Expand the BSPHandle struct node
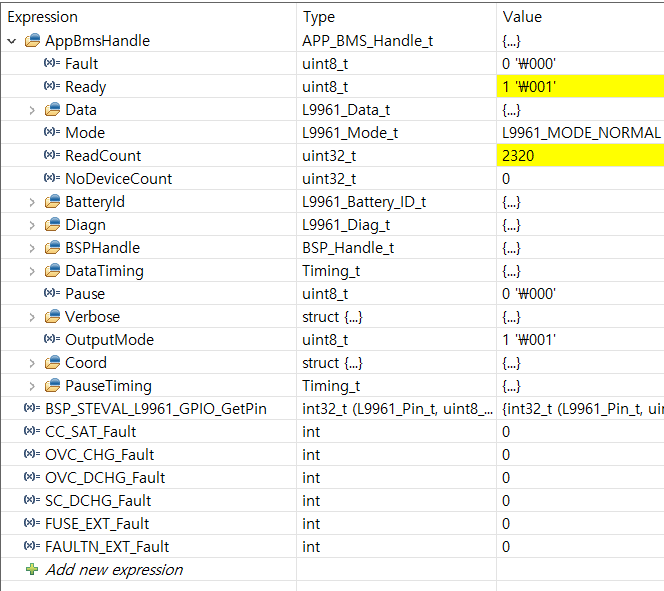Screen dimensions: 664x591 [x=32, y=248]
